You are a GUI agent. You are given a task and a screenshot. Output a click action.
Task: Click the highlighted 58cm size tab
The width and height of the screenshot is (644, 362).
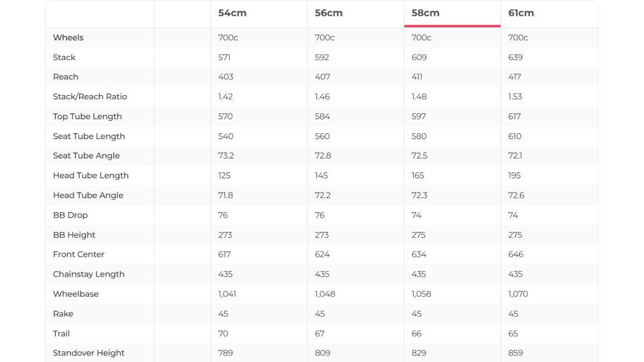coord(425,13)
